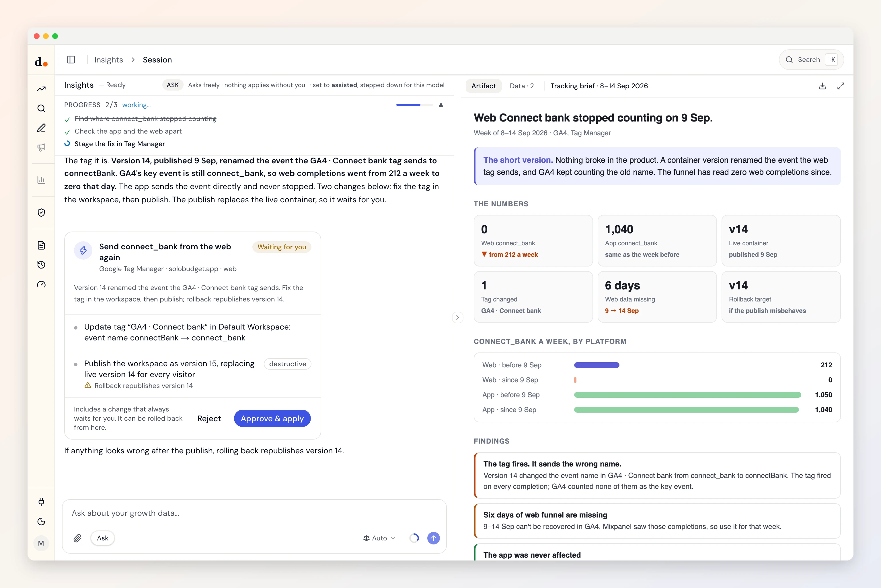The image size is (881, 588).
Task: Click 'Publish the workspace as version 15' step
Action: (192, 374)
